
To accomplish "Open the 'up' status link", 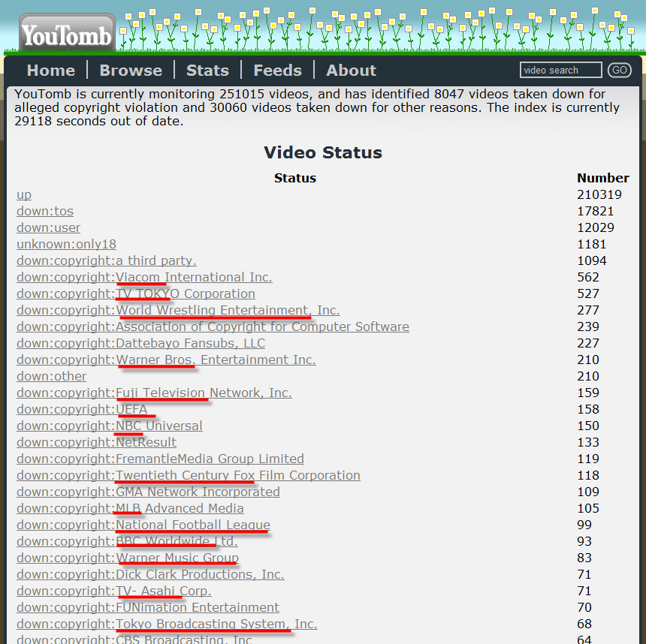I will point(24,194).
